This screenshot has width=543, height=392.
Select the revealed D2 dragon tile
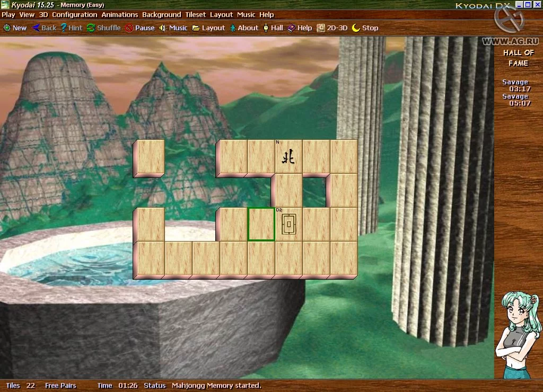point(288,224)
